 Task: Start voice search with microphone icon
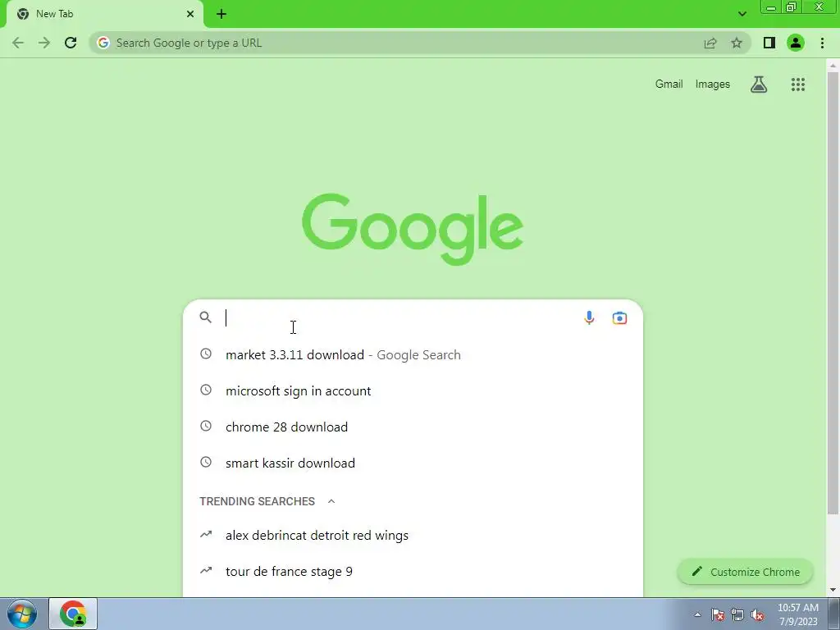(589, 317)
